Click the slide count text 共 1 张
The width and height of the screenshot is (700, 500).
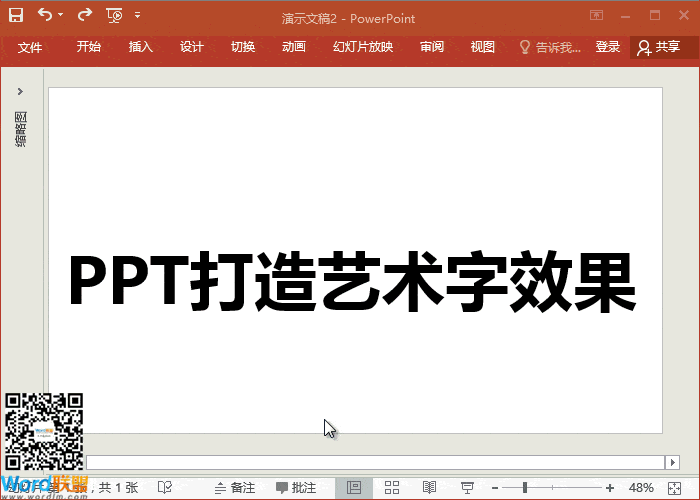[x=118, y=487]
